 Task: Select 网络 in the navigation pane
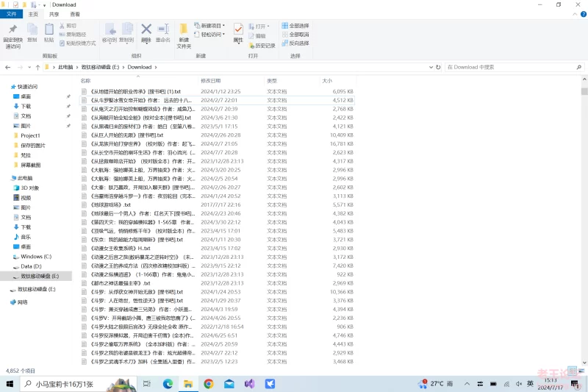click(22, 302)
